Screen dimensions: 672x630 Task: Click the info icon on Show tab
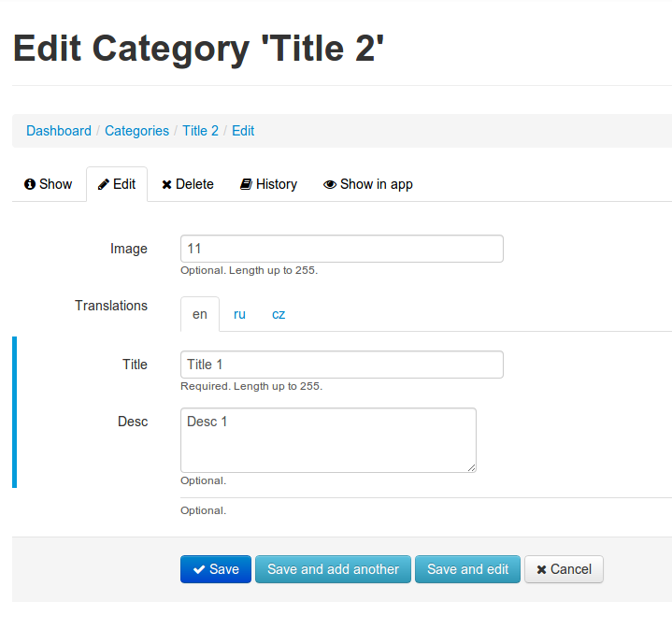30,184
